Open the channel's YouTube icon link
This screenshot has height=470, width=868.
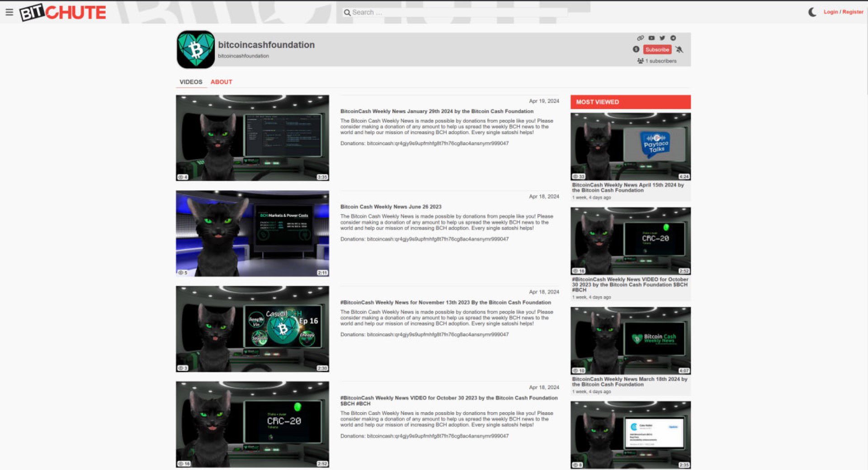coord(651,38)
